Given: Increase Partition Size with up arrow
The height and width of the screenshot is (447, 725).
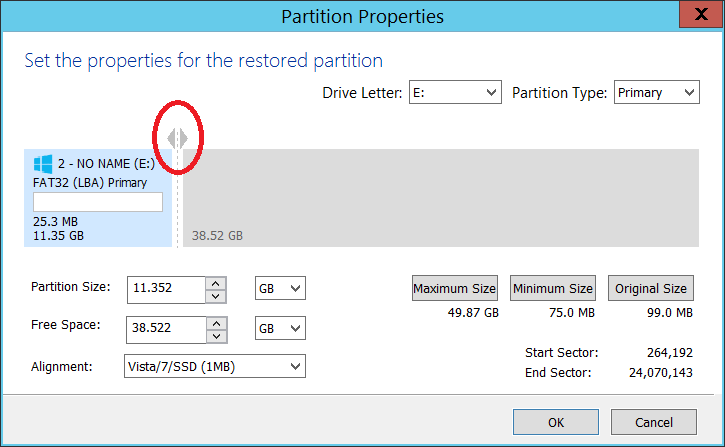Looking at the screenshot, I should [215, 283].
